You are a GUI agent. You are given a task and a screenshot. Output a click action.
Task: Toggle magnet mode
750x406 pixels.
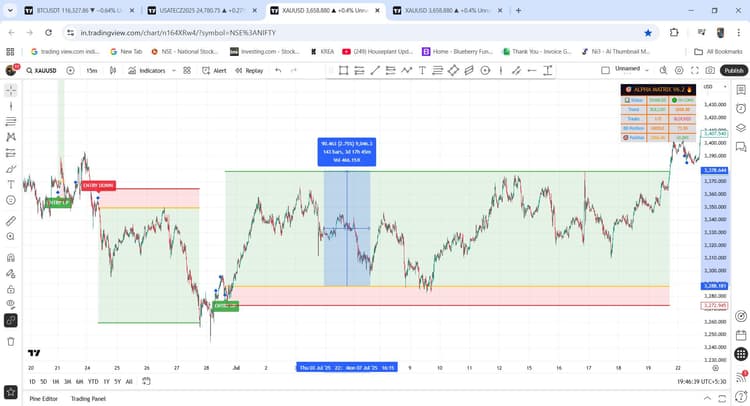click(11, 258)
